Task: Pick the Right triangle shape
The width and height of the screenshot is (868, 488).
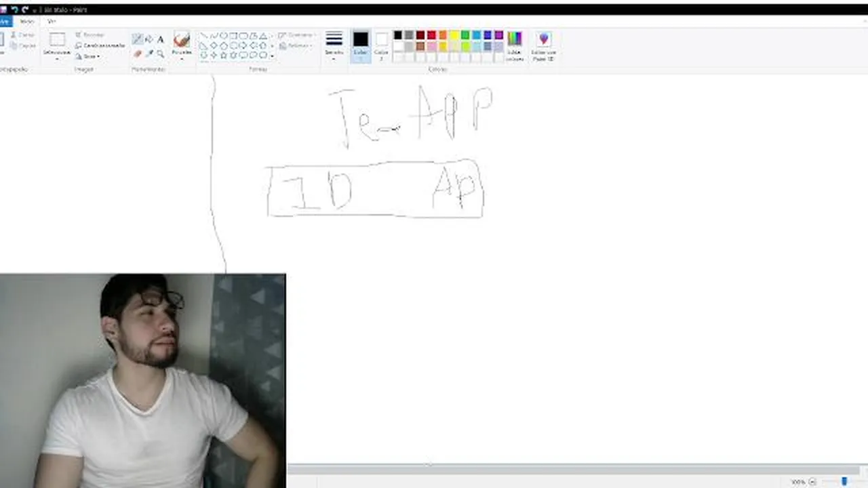Action: [203, 45]
